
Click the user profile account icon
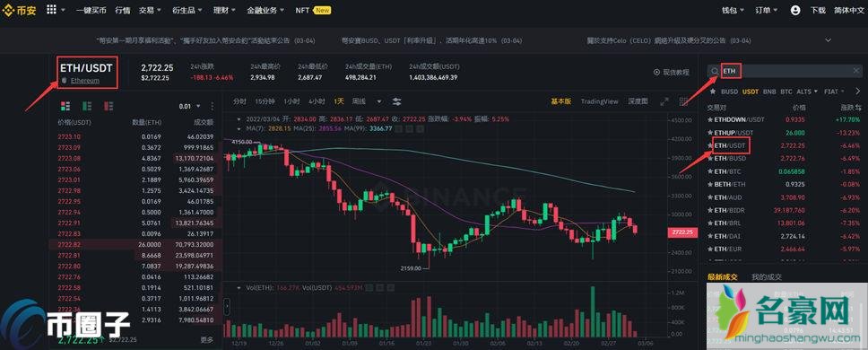pos(795,10)
